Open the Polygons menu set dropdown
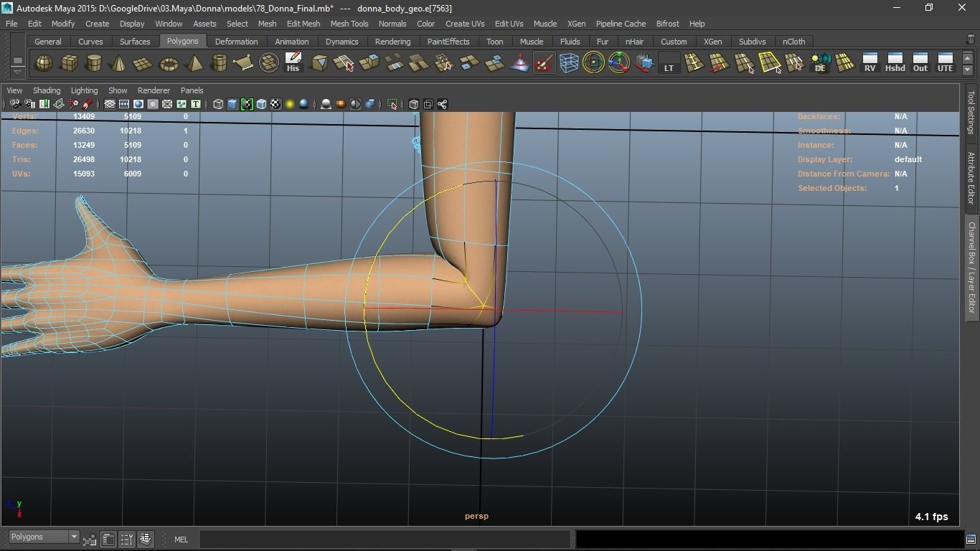The height and width of the screenshot is (551, 980). 44,537
